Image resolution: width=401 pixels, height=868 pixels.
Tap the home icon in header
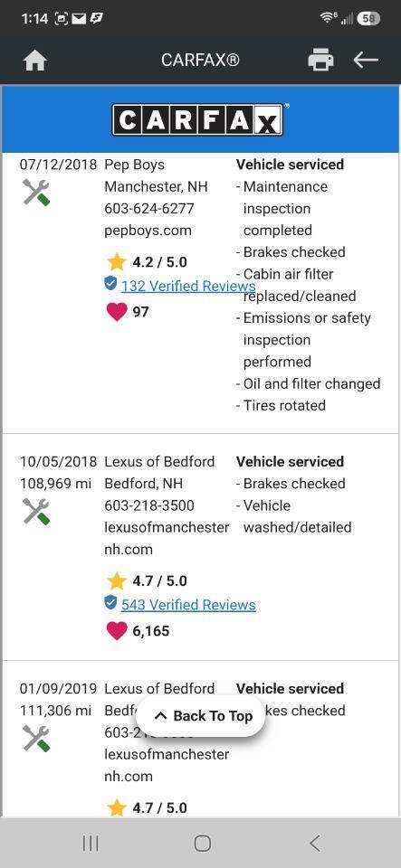(x=35, y=61)
